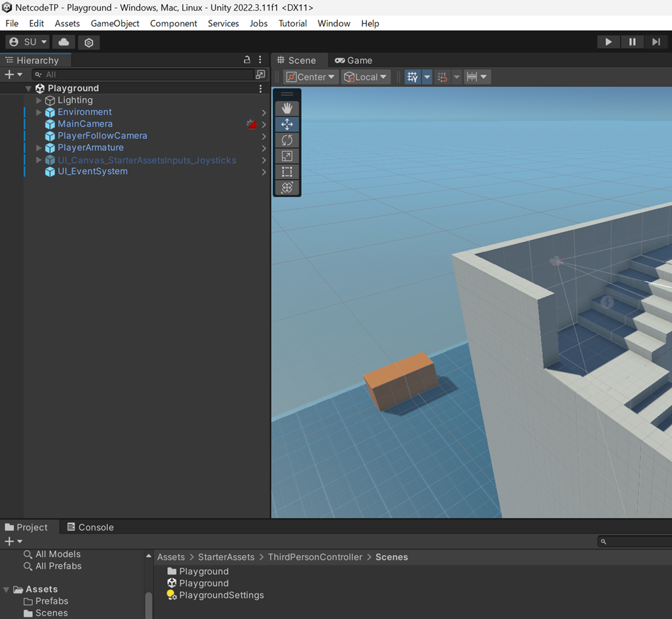The width and height of the screenshot is (672, 619).
Task: Select the Rect transform tool
Action: click(x=287, y=172)
